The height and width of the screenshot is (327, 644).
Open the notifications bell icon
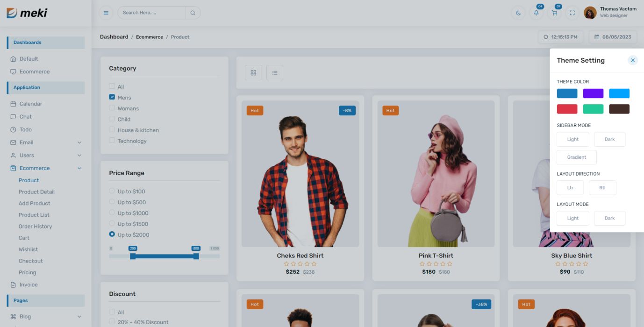coord(536,13)
